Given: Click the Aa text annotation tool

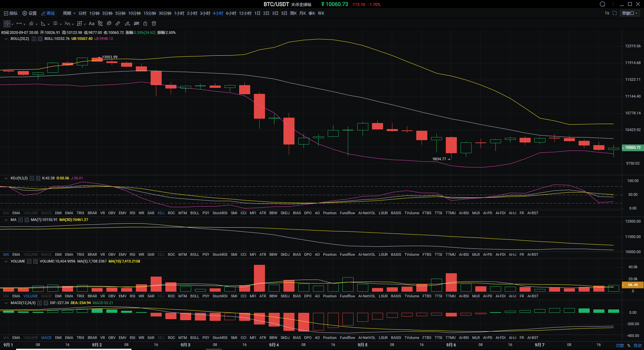Looking at the screenshot, I should (x=92, y=24).
